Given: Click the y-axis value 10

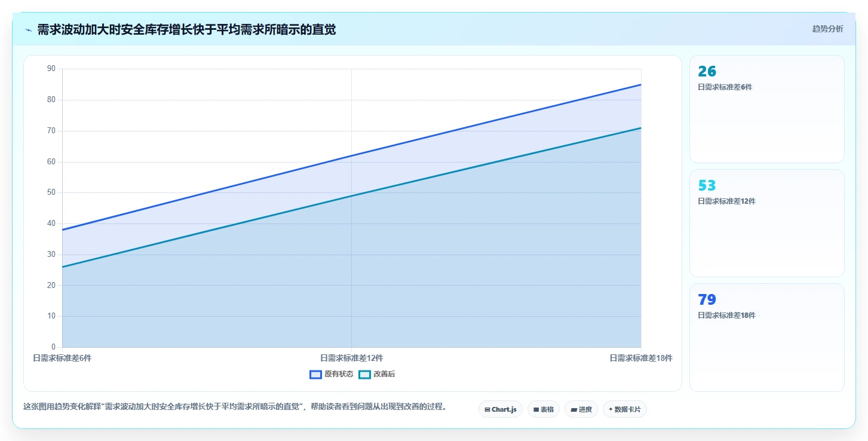Looking at the screenshot, I should [x=51, y=316].
